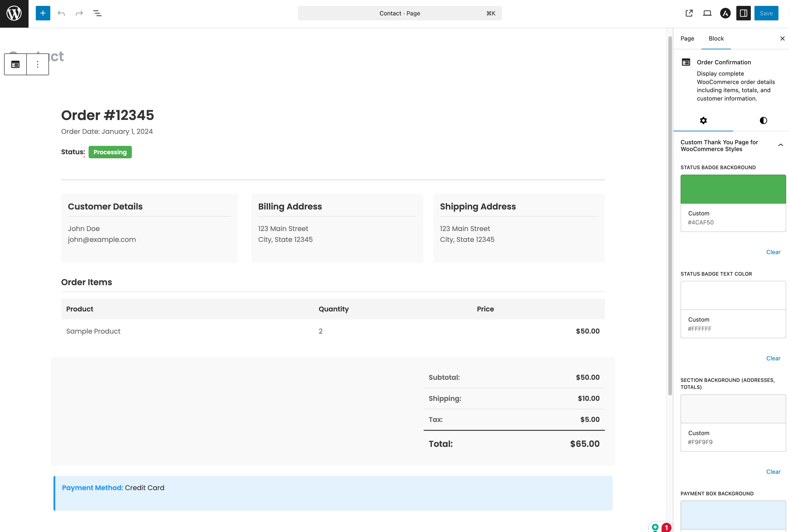Collapse the Custom Thank You Page styles panel

pos(780,145)
